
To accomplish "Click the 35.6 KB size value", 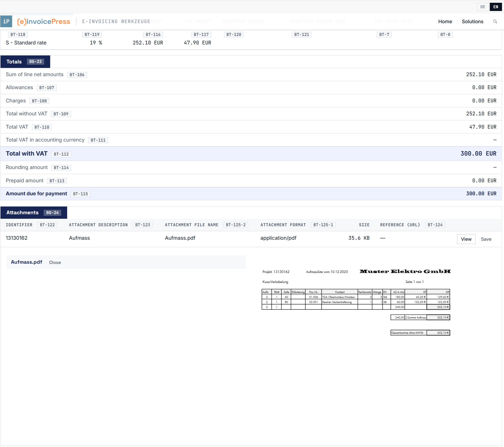I will point(359,238).
